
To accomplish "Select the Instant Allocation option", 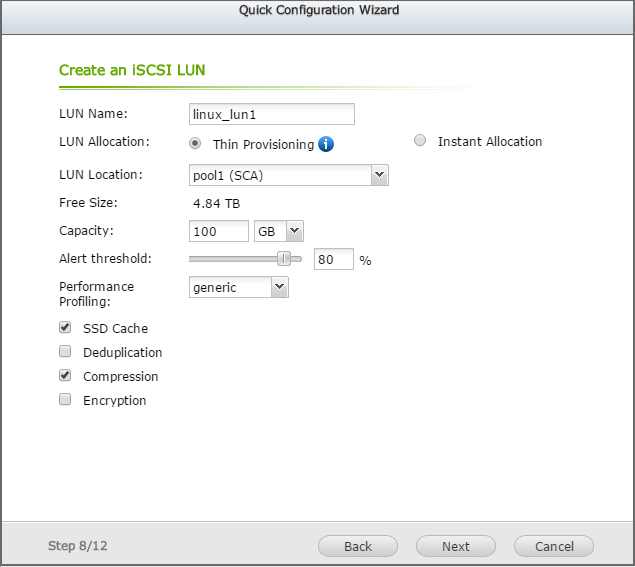I will (x=420, y=141).
